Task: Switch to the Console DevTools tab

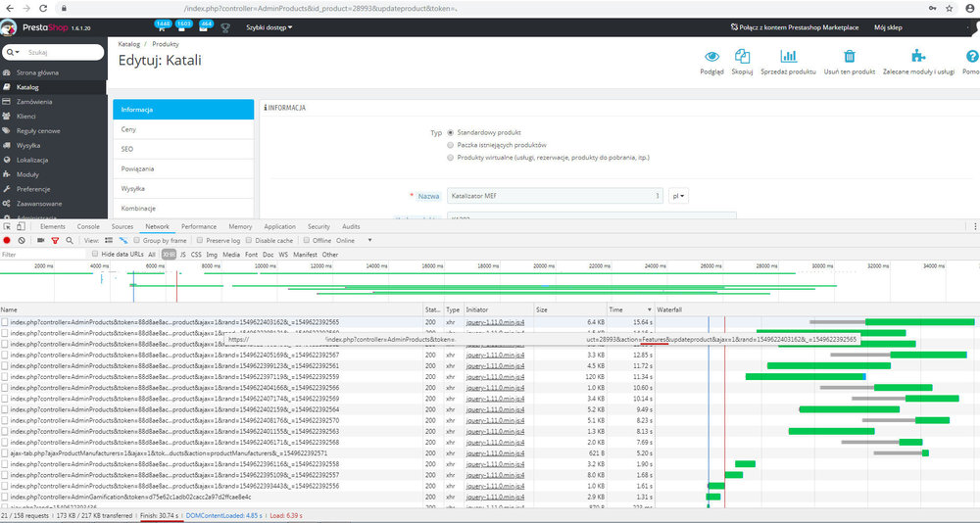Action: coord(88,226)
